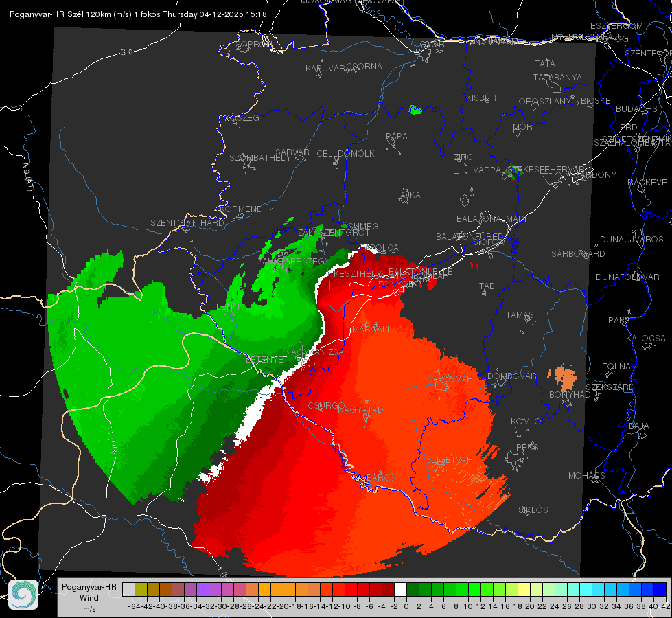Click the TATABÁNYA city label
The width and height of the screenshot is (672, 618).
(x=557, y=78)
